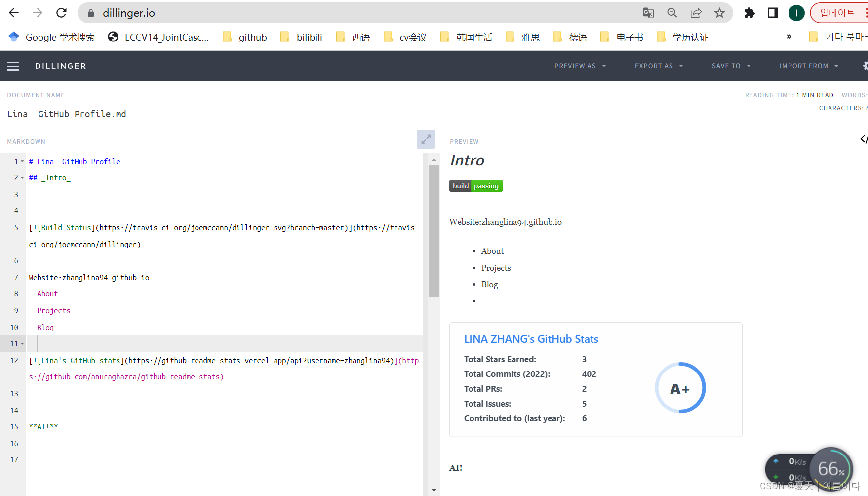
Task: Place cursor on '# Lina GitHub Profile' line
Action: [x=75, y=162]
